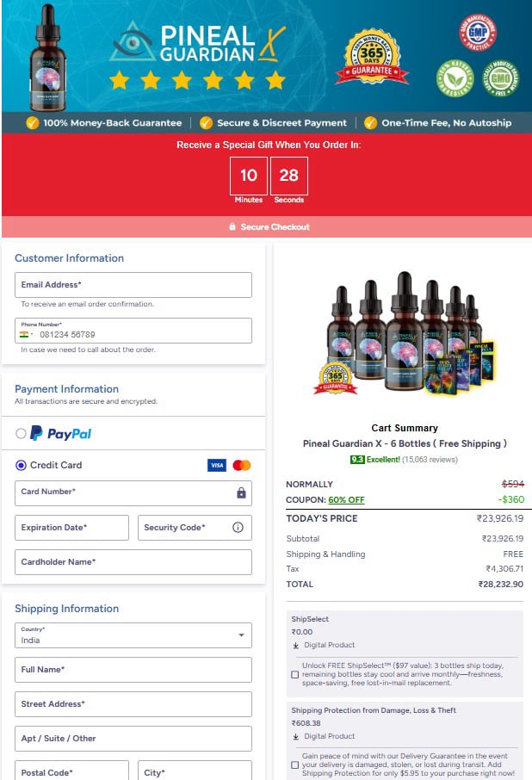532x780 pixels.
Task: Click the Shipping Protection ₹608.38 price
Action: coord(306,723)
